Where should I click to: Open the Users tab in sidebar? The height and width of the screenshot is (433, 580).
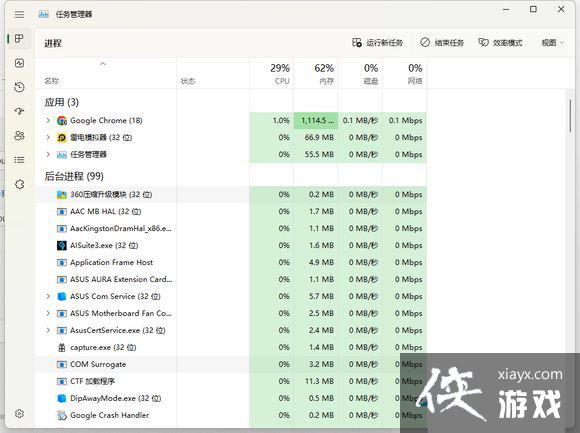(x=19, y=136)
